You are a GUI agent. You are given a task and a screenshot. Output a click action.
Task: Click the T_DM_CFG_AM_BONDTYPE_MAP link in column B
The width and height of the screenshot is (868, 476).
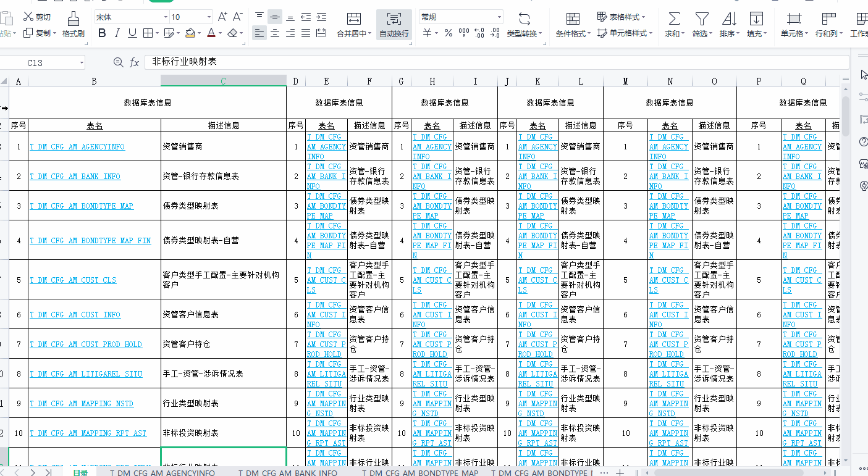pos(81,206)
